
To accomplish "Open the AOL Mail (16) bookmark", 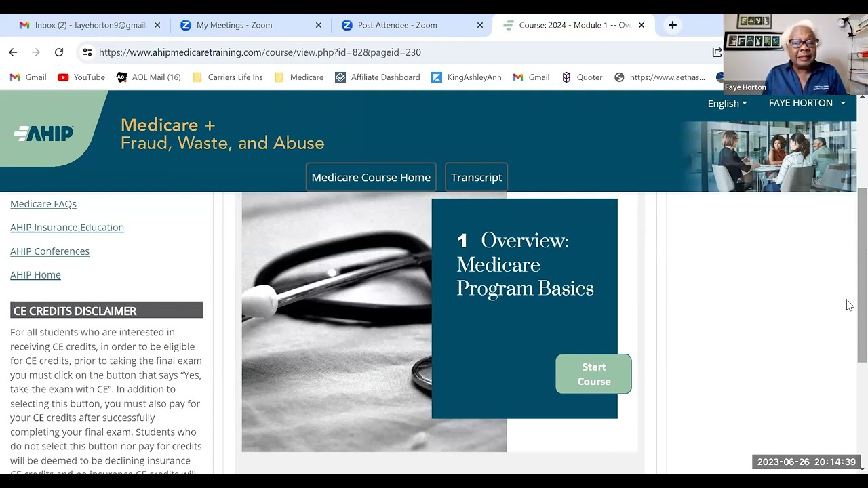I will tap(149, 77).
